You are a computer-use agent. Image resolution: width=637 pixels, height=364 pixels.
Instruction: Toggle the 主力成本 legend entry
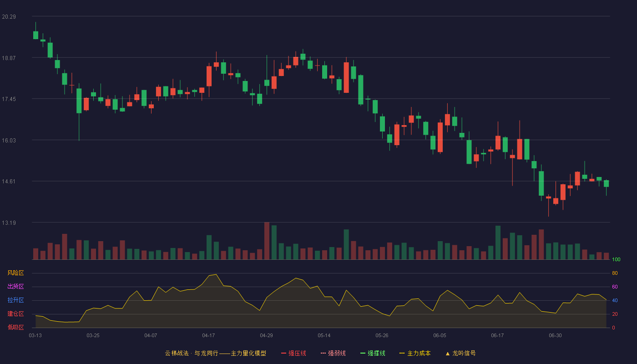(415, 353)
